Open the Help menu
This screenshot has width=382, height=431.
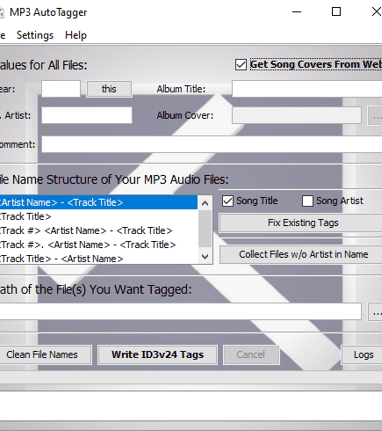click(76, 35)
